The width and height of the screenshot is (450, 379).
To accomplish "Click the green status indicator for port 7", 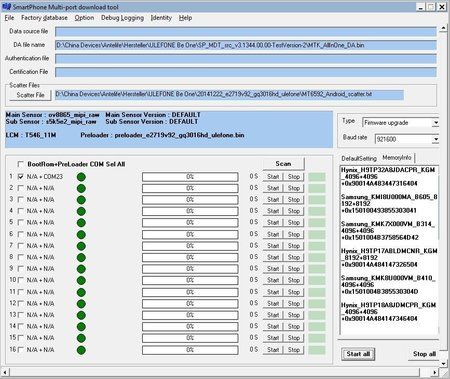I will (x=81, y=246).
